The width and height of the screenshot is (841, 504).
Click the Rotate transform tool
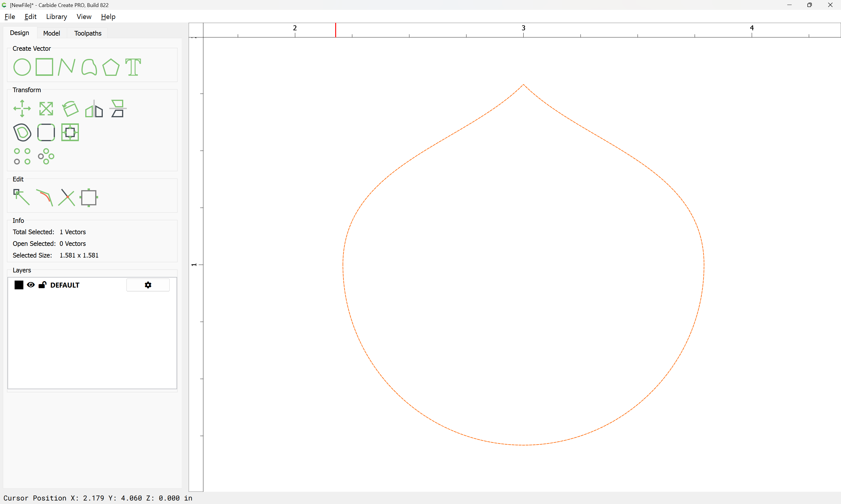pyautogui.click(x=70, y=109)
